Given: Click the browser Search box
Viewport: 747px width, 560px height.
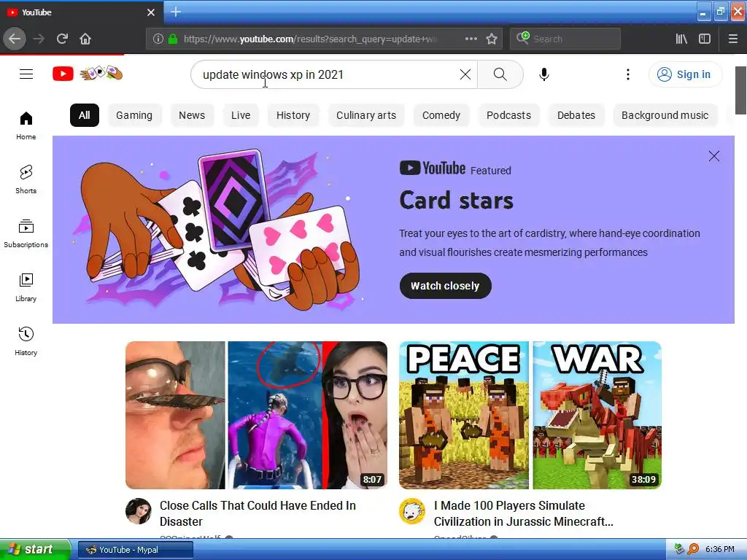Looking at the screenshot, I should click(565, 39).
